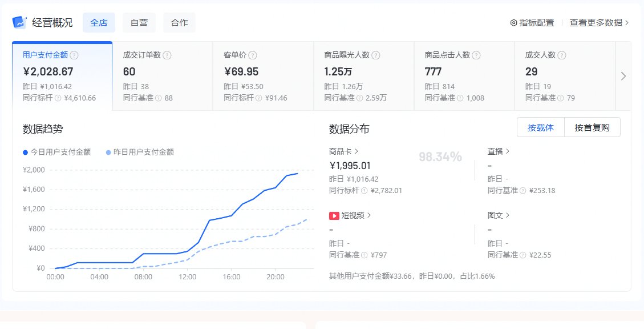Viewport: 644px width, 329px height.
Task: Expand the 直播 section
Action: [x=497, y=151]
